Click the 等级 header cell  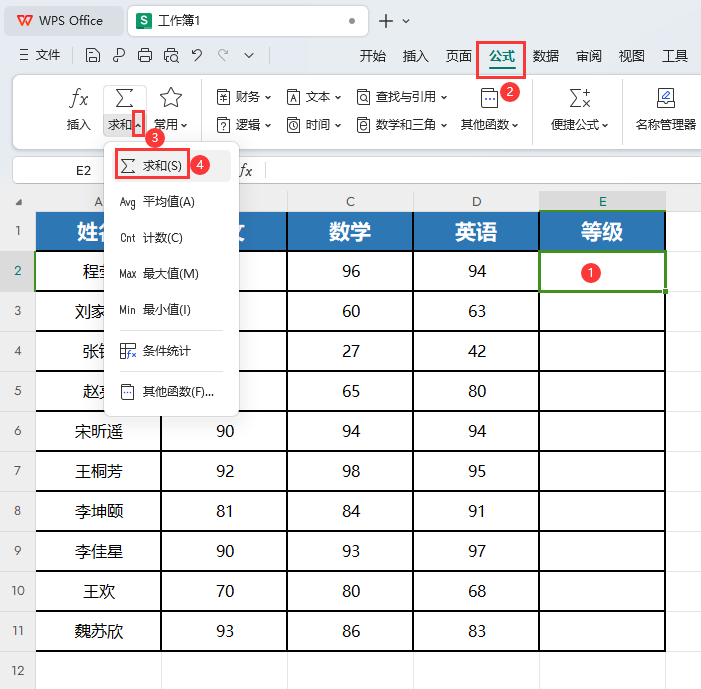[x=602, y=232]
